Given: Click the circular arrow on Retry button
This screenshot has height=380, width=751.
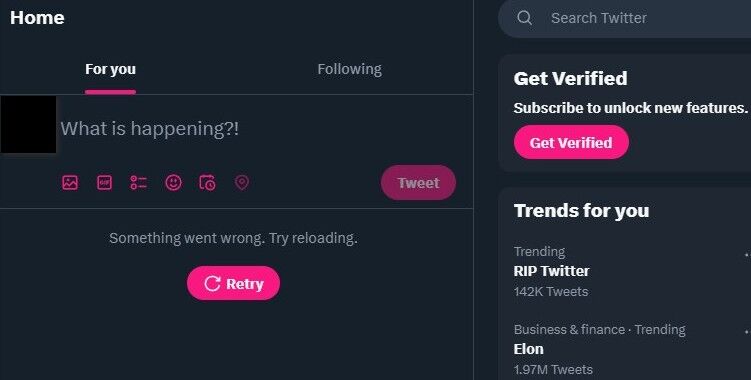Looking at the screenshot, I should click(x=212, y=284).
